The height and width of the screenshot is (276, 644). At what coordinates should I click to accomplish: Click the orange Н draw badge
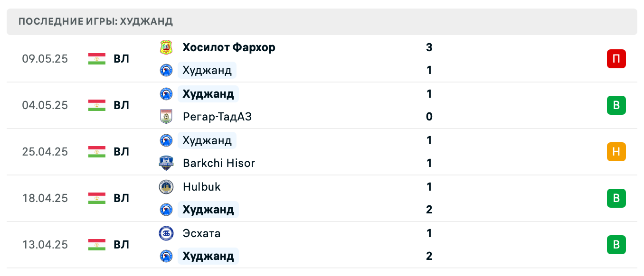pyautogui.click(x=616, y=152)
